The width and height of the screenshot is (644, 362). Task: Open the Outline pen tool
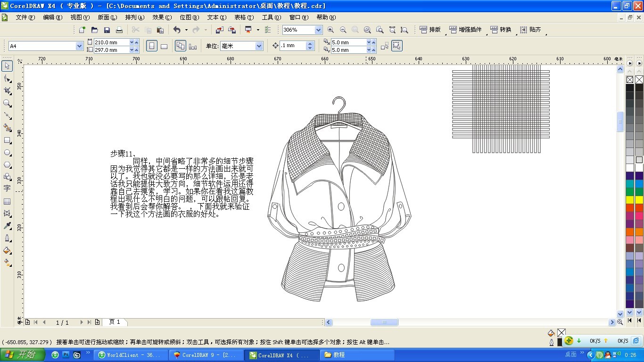pyautogui.click(x=7, y=238)
